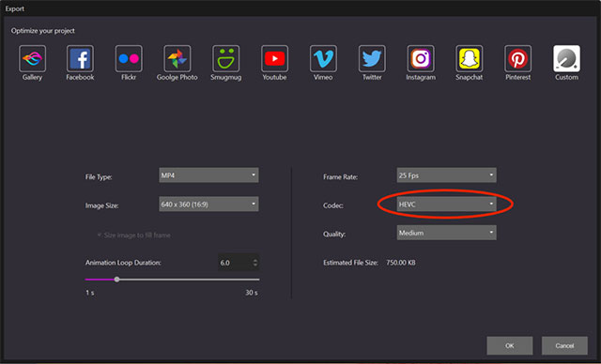Dismiss the dialog with Cancel button
This screenshot has height=364, width=601.
tap(564, 345)
